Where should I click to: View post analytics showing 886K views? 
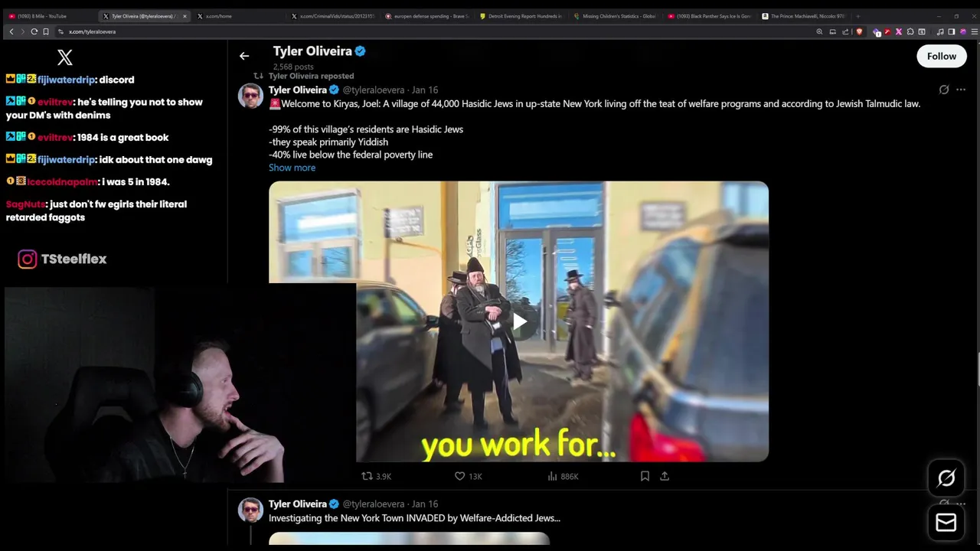(x=563, y=476)
